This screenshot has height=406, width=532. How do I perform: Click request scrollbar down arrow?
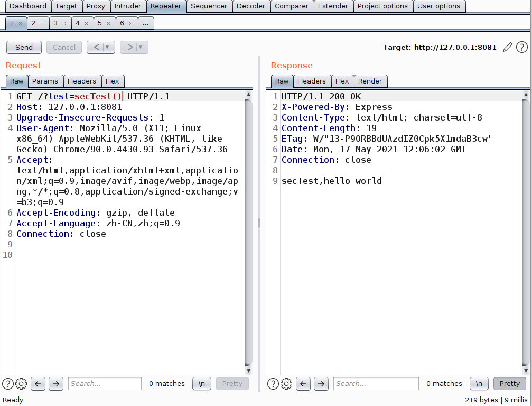(x=248, y=371)
